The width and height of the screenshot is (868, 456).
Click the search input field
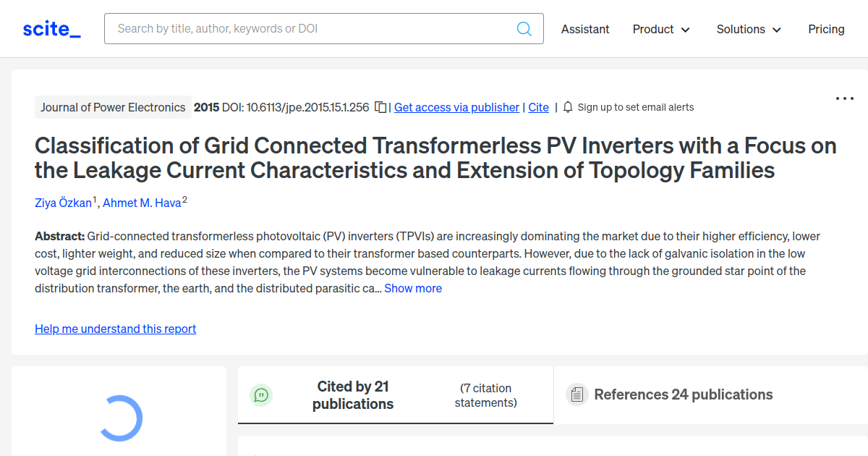tap(311, 28)
